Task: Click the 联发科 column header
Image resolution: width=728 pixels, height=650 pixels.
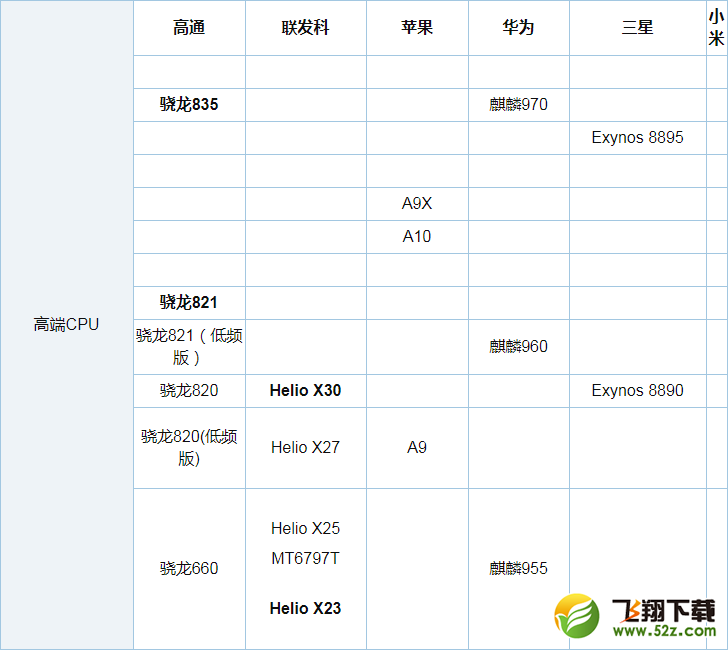Action: [x=305, y=28]
